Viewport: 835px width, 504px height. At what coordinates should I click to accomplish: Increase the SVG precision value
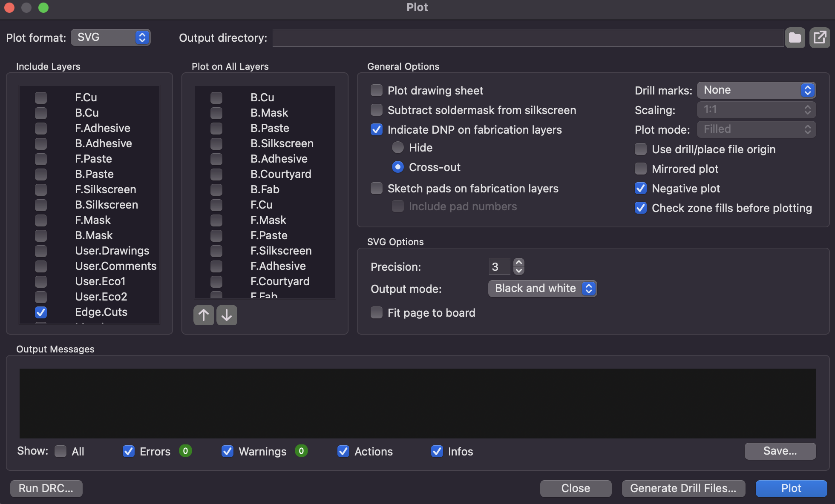coord(519,263)
